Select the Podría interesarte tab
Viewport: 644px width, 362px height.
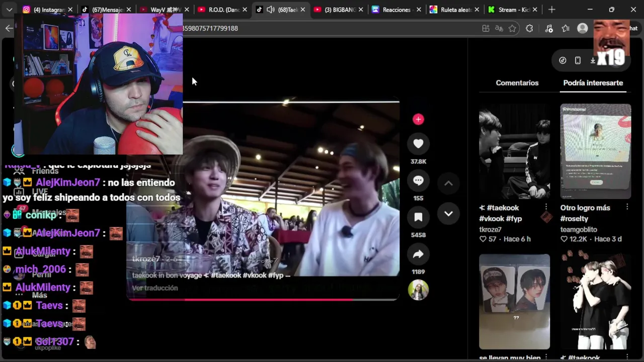point(593,83)
